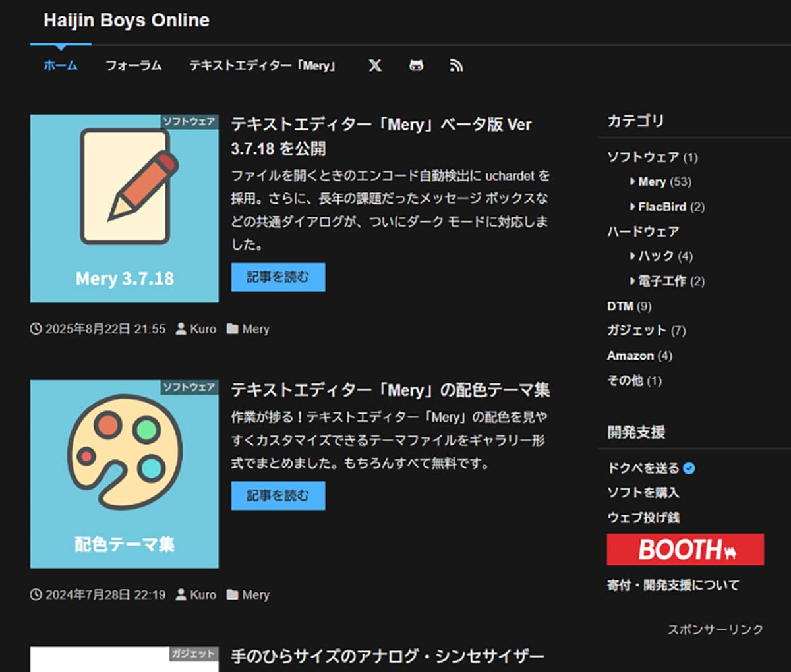Click the folder icon beside Mery in first post

[x=232, y=329]
